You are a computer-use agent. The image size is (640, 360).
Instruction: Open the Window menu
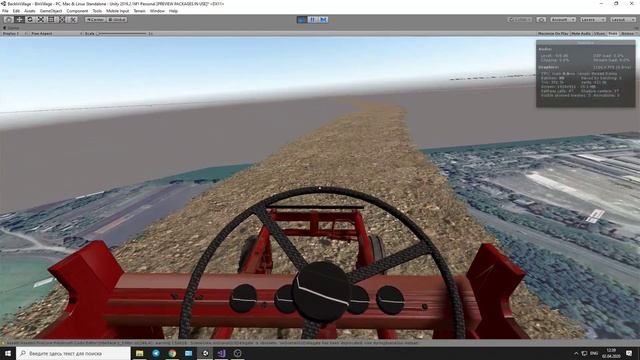157,11
